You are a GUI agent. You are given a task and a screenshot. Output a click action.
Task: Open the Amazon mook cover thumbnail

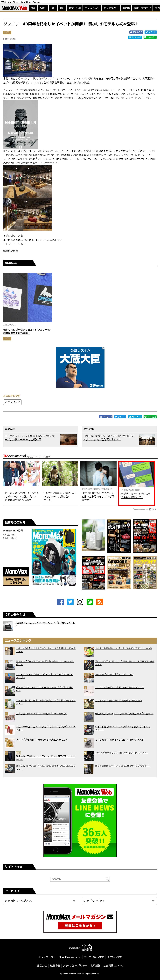[x=119, y=573]
